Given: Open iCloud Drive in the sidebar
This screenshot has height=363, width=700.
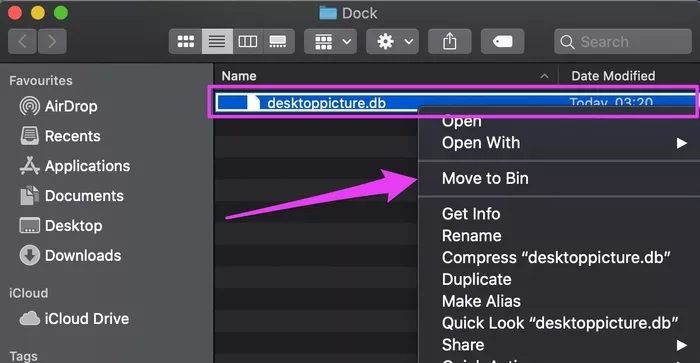Looking at the screenshot, I should 74,318.
